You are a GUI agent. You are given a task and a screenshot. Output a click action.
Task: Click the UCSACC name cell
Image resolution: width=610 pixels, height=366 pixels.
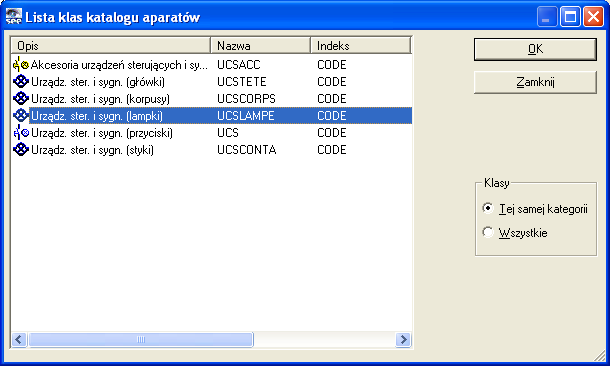click(238, 65)
